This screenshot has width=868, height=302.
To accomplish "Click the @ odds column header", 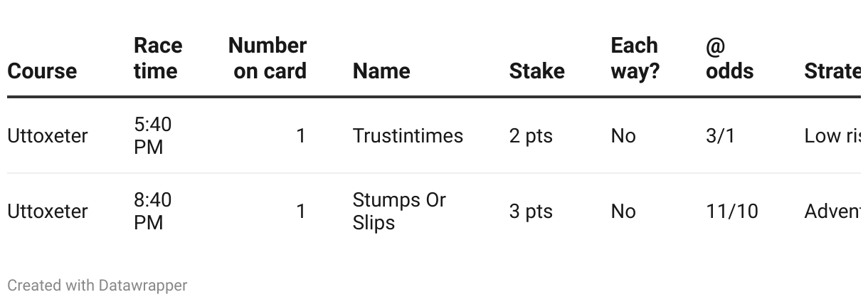I will [729, 58].
